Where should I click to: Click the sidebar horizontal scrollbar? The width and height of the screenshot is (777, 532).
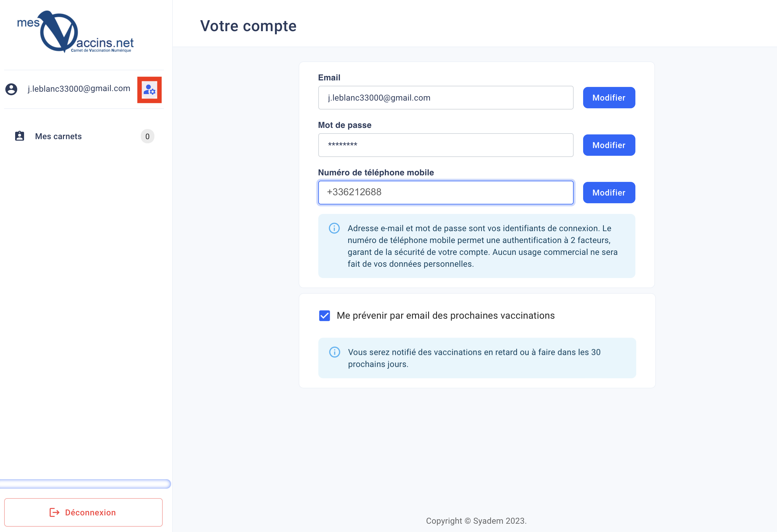85,484
